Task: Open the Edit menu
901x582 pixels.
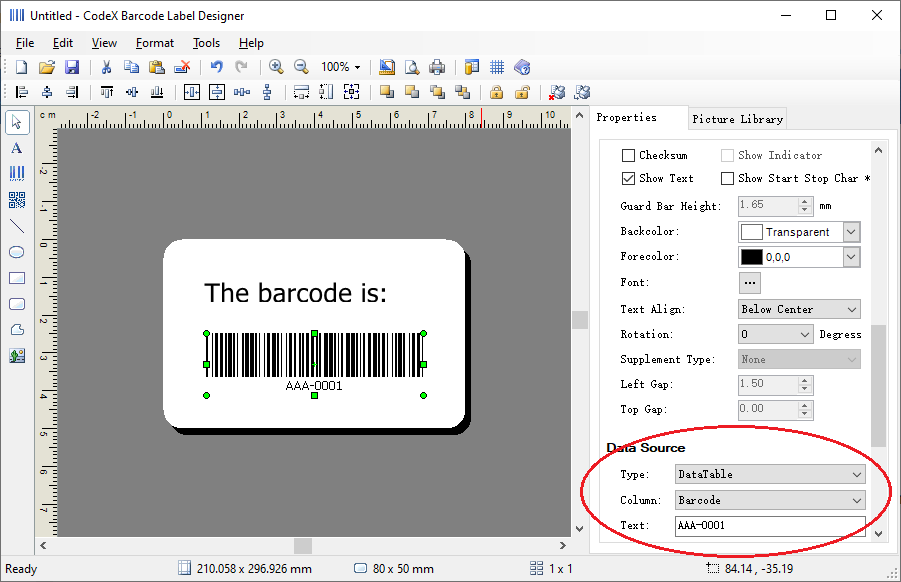Action: point(63,43)
